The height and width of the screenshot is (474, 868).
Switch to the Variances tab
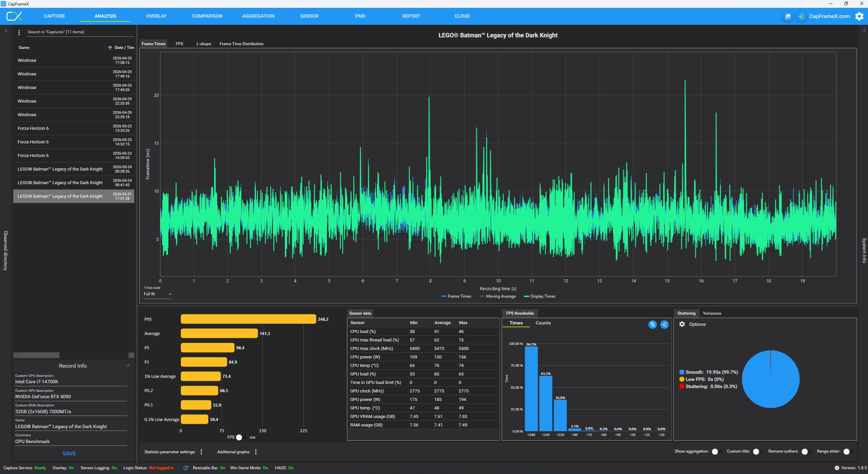[712, 313]
